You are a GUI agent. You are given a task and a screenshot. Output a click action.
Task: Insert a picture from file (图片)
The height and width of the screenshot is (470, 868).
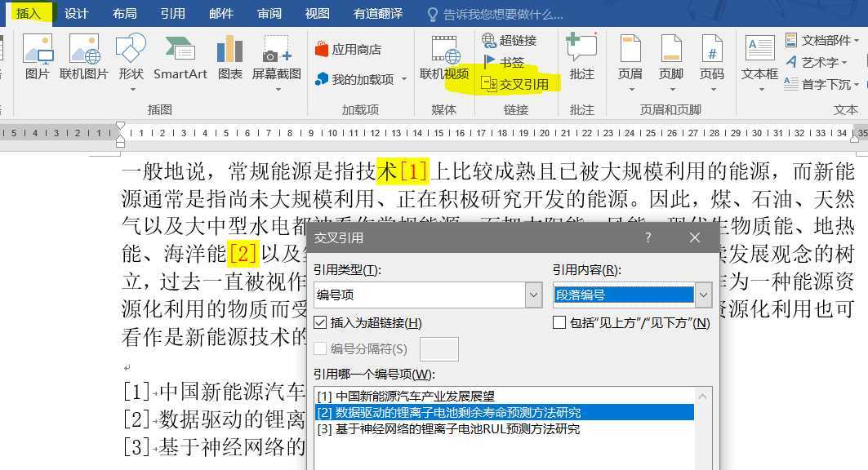(37, 57)
